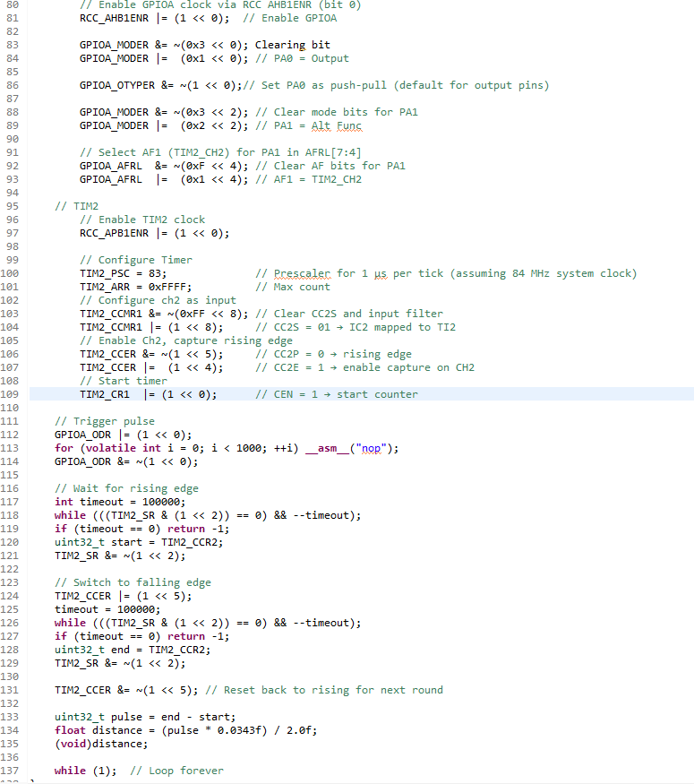Screen dimensions: 694x784
Task: Click 'uint32_t pulse = end - start;' line
Action: coord(145,717)
